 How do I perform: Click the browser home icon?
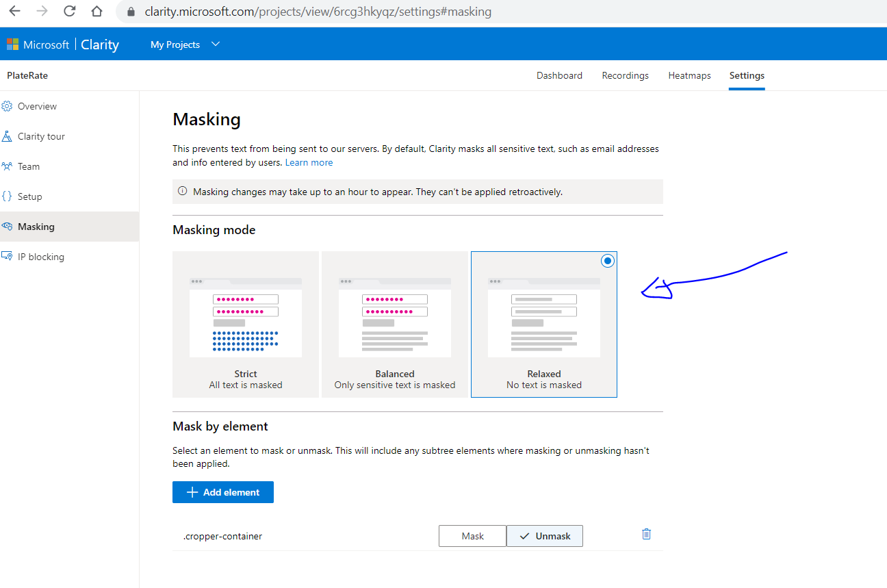pyautogui.click(x=97, y=11)
